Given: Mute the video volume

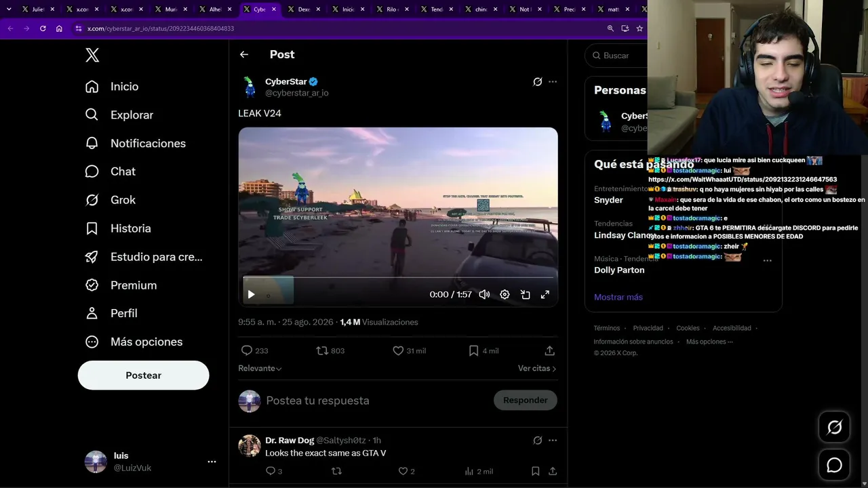Looking at the screenshot, I should 484,294.
